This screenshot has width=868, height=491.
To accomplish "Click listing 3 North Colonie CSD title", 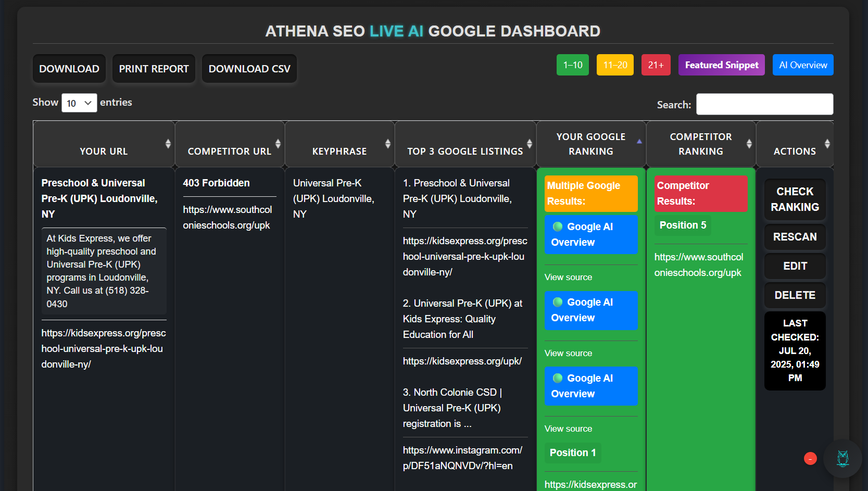I will click(x=452, y=408).
